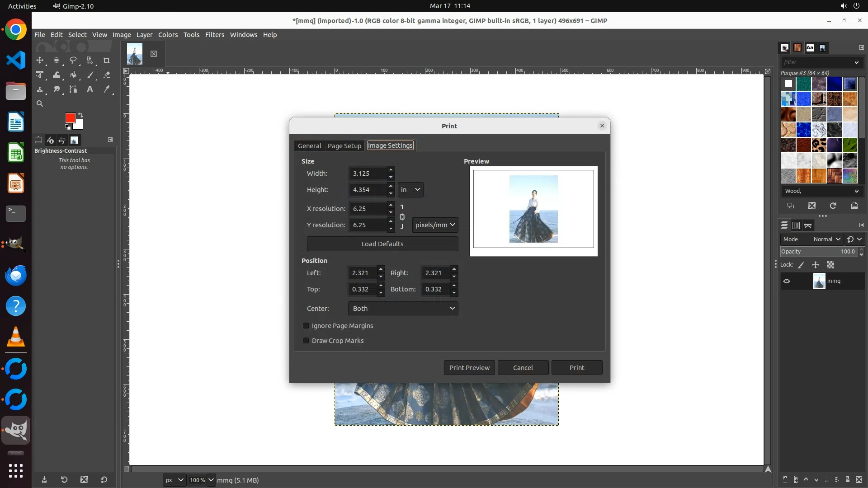Open the Filters menu
The height and width of the screenshot is (488, 868).
(214, 35)
